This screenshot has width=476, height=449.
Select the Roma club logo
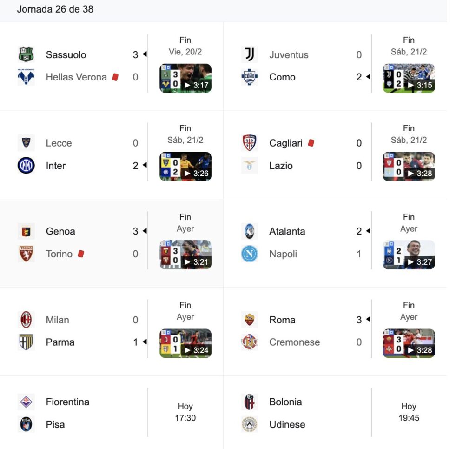[x=250, y=320]
